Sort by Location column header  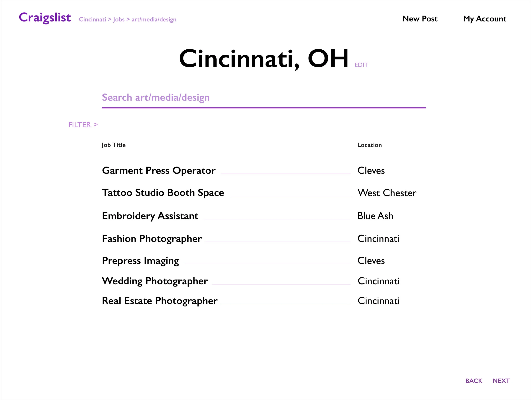point(369,145)
